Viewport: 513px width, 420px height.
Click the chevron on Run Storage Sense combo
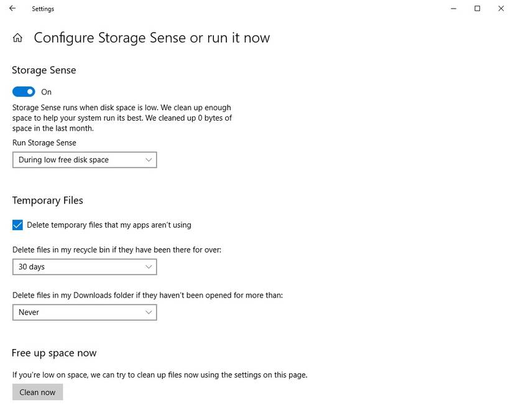[x=149, y=160]
